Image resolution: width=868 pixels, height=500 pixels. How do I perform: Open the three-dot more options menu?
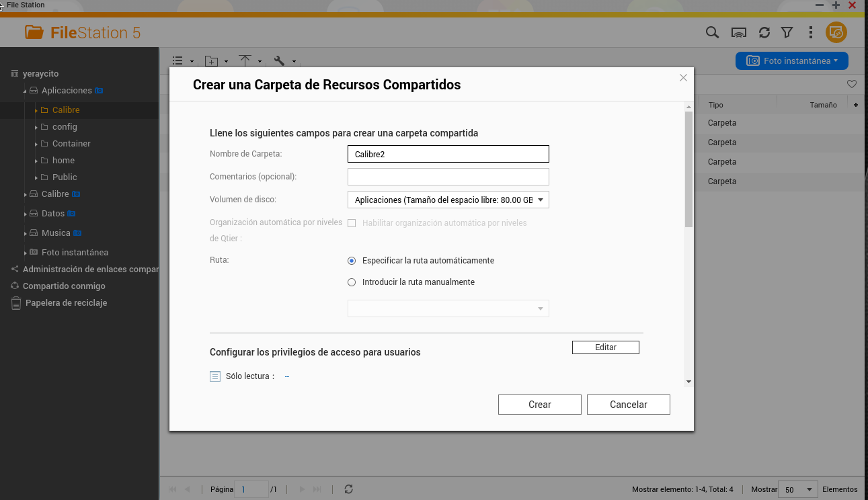click(x=811, y=32)
